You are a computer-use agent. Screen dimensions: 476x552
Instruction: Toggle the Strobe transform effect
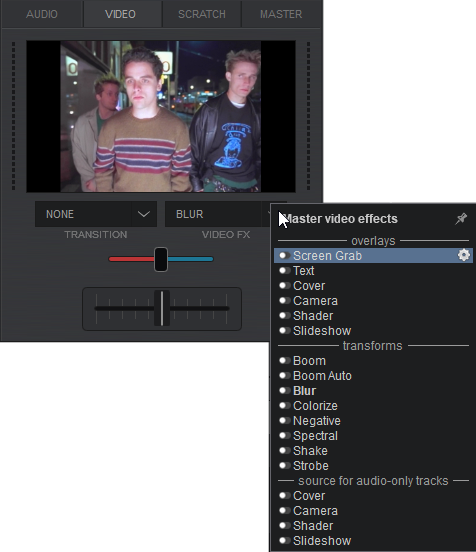pyautogui.click(x=284, y=465)
